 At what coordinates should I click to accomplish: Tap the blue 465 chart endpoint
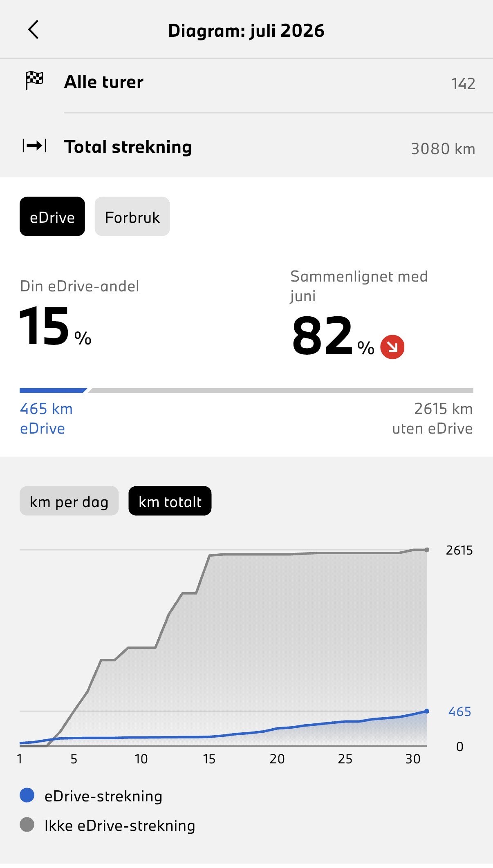(427, 711)
